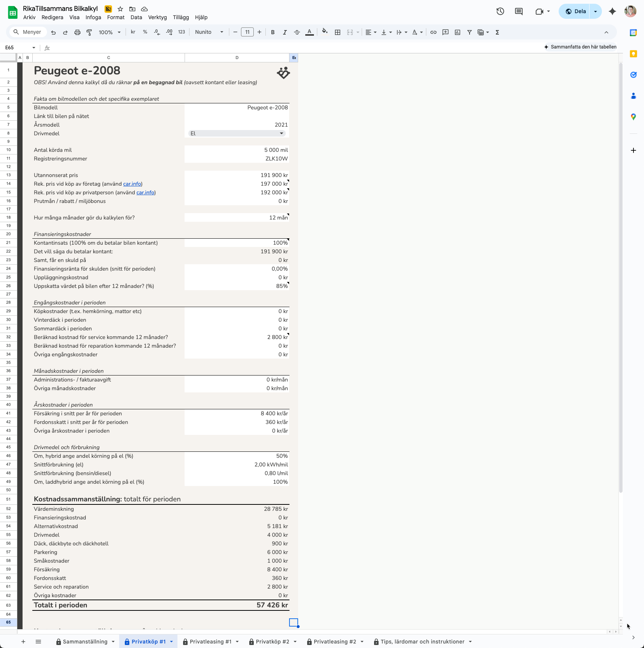Insert a comment

[x=445, y=32]
